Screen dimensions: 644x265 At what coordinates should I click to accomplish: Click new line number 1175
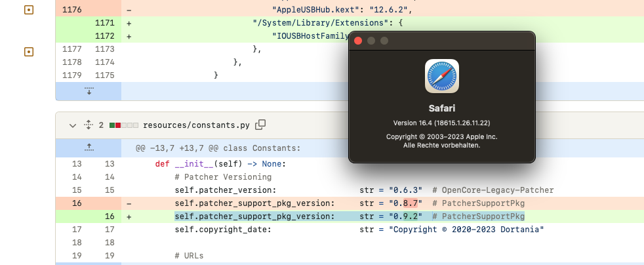tap(105, 75)
